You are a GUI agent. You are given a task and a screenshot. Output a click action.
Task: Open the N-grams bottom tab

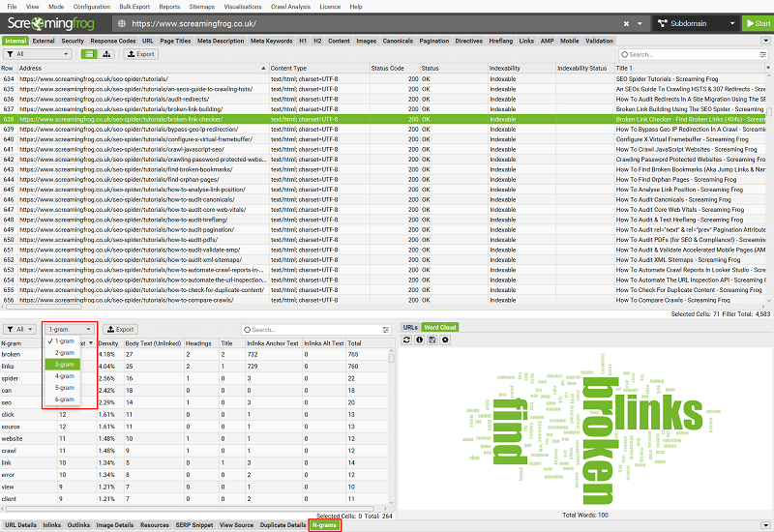point(324,525)
